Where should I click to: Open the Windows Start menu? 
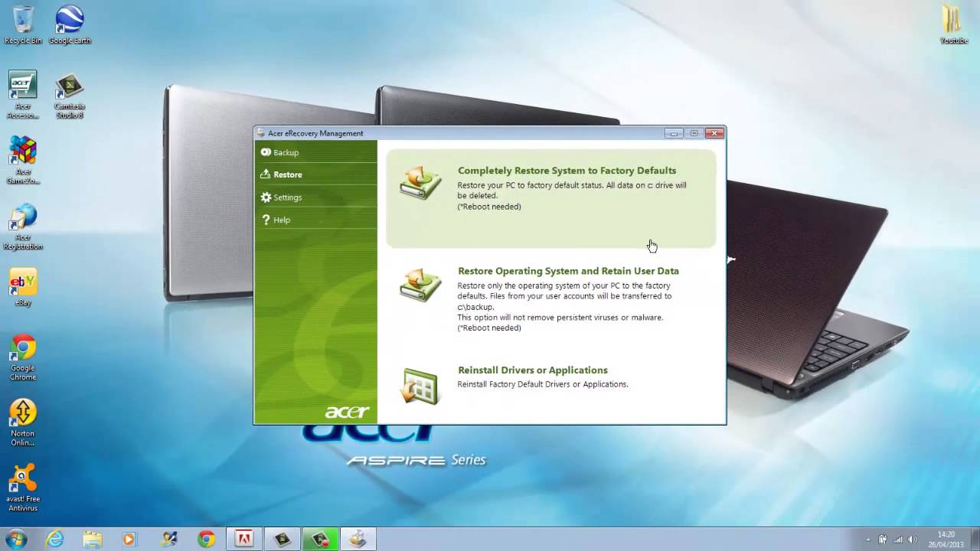pyautogui.click(x=15, y=540)
